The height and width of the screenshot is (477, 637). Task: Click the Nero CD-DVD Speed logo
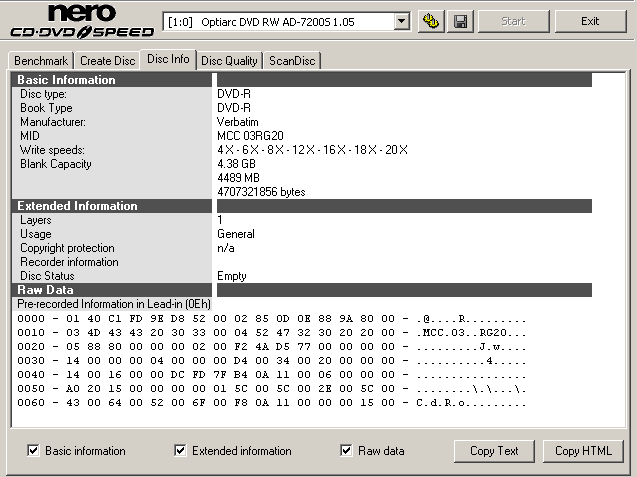[x=77, y=22]
